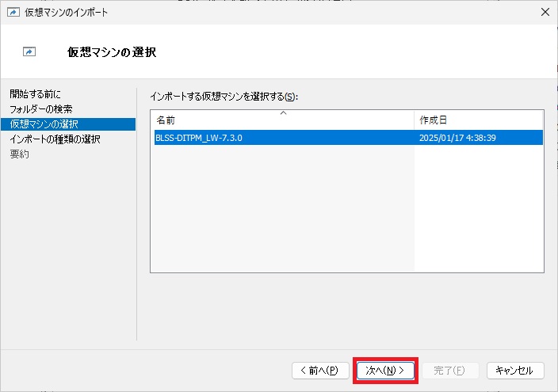Click the ascending sort arrow above 名前
558x392 pixels.
coord(283,112)
